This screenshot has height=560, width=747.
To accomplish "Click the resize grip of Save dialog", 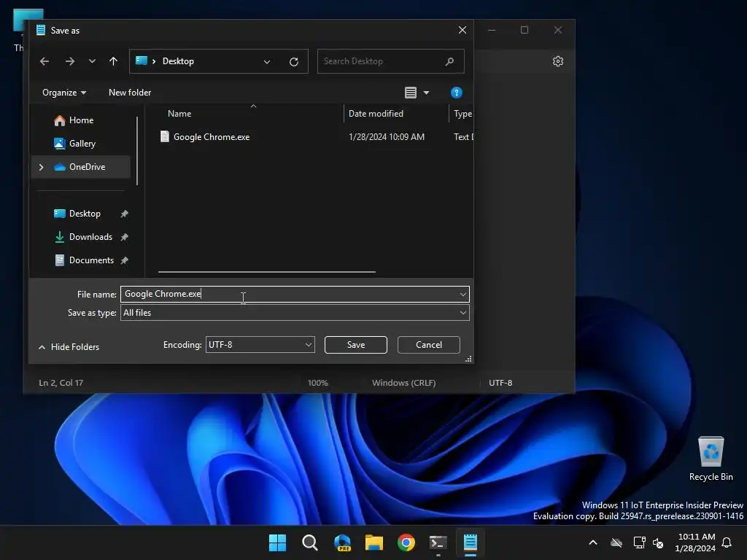I will click(469, 359).
